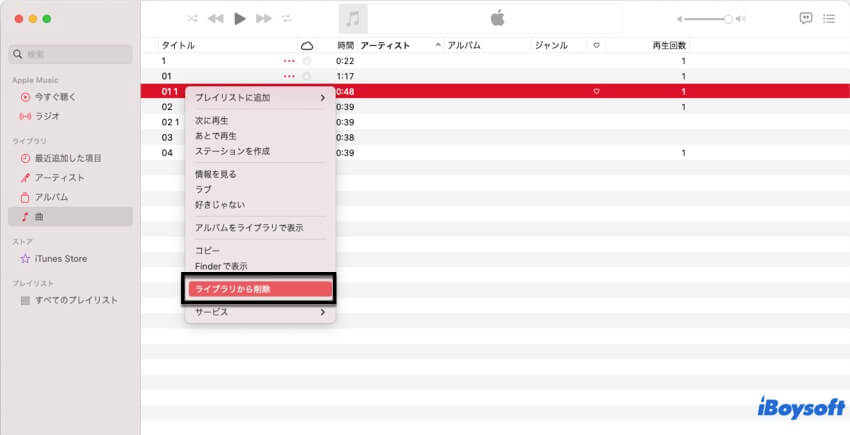
Task: Click duration 1:17 in song list
Action: (345, 76)
